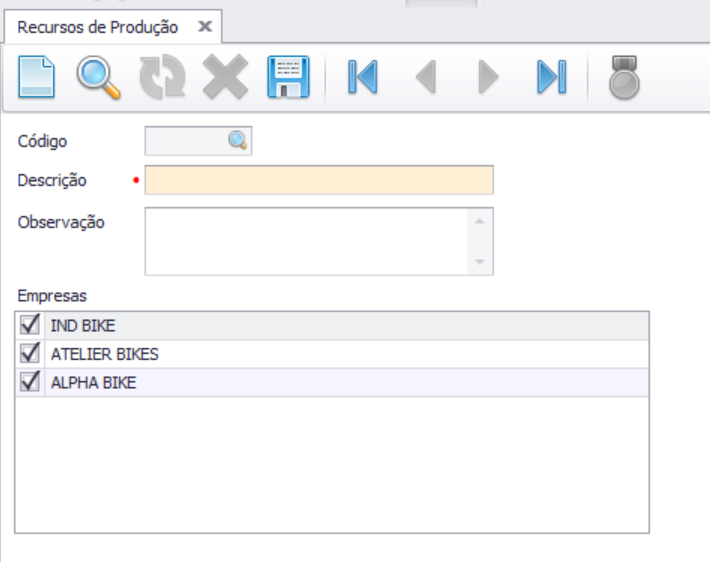The width and height of the screenshot is (710, 562).
Task: Open search with the magnifying glass toolbar icon
Action: [99, 78]
